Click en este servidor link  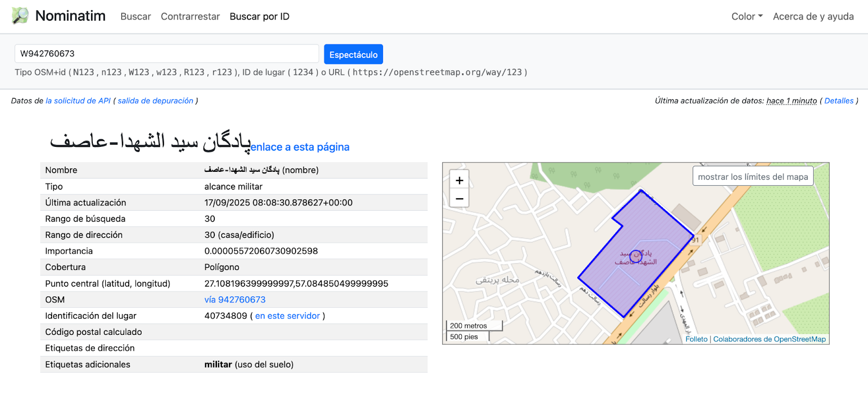click(x=288, y=316)
